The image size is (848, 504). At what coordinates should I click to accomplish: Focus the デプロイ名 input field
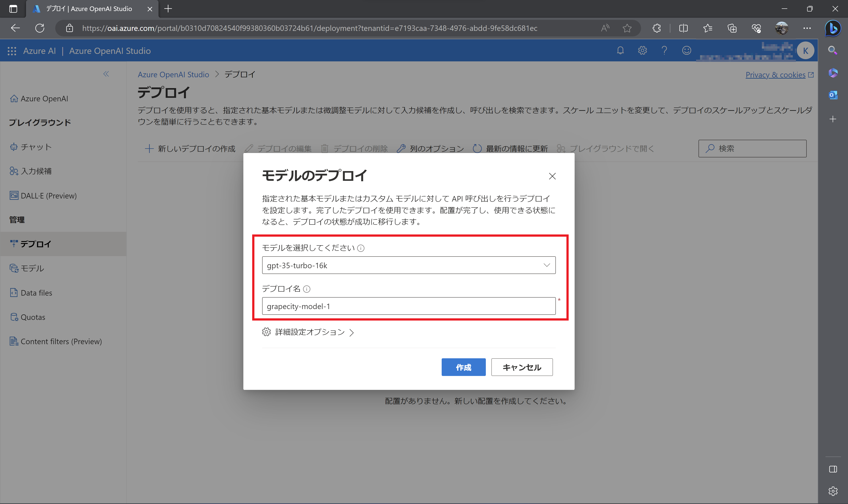[x=409, y=306]
